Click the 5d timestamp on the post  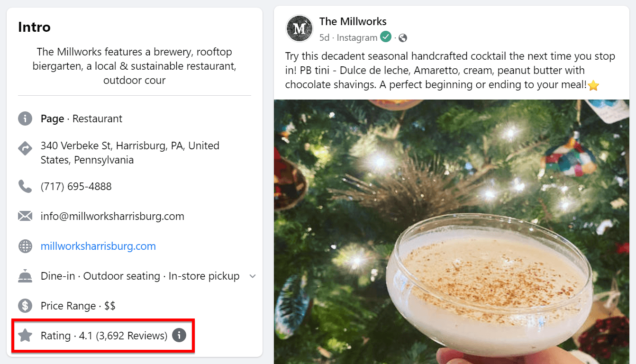point(325,37)
